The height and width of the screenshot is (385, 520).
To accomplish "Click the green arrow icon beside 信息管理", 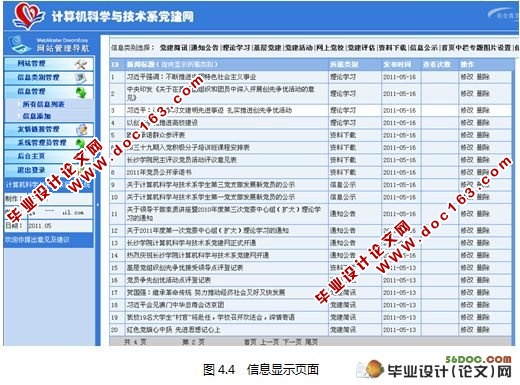I will [81, 92].
